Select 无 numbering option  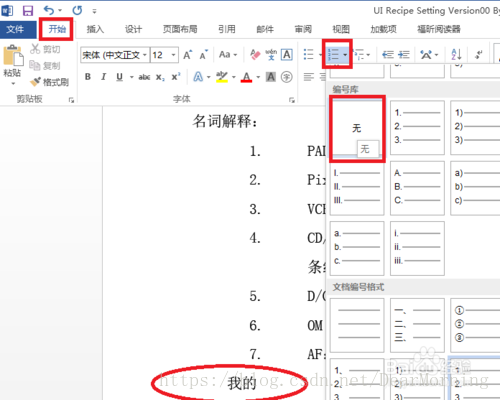(357, 128)
